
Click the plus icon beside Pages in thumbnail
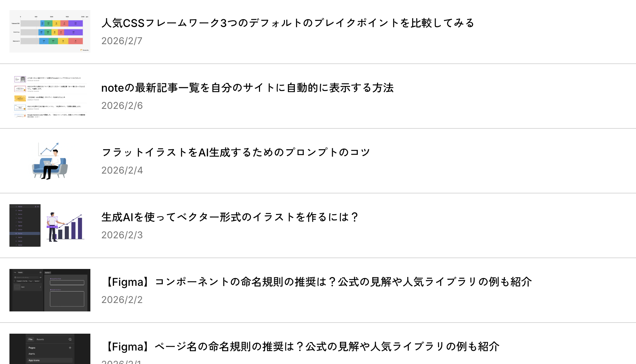(x=70, y=347)
